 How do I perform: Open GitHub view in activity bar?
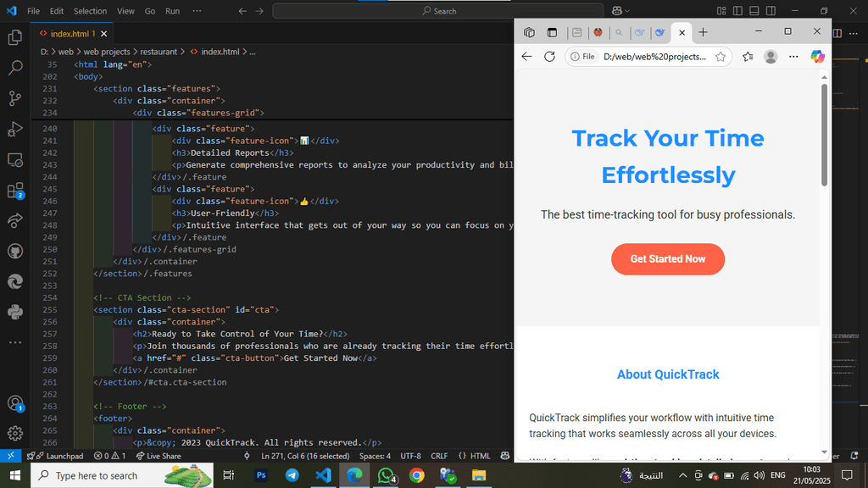pyautogui.click(x=15, y=251)
